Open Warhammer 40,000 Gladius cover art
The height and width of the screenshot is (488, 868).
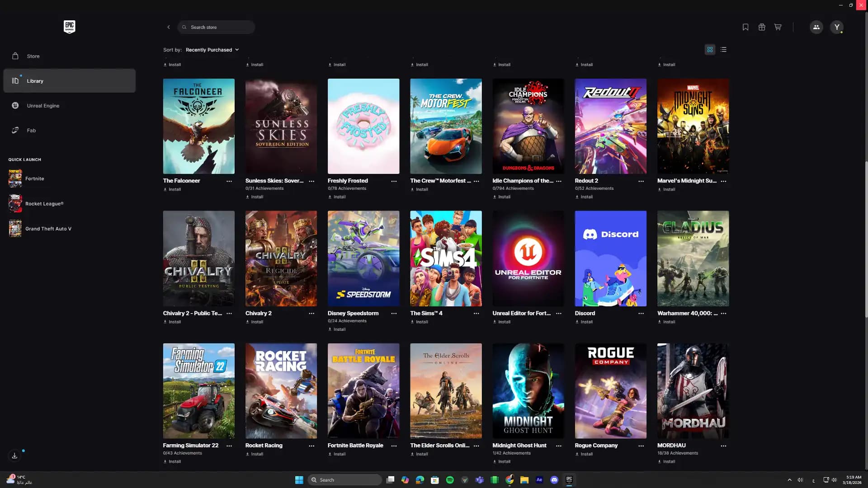pyautogui.click(x=693, y=258)
